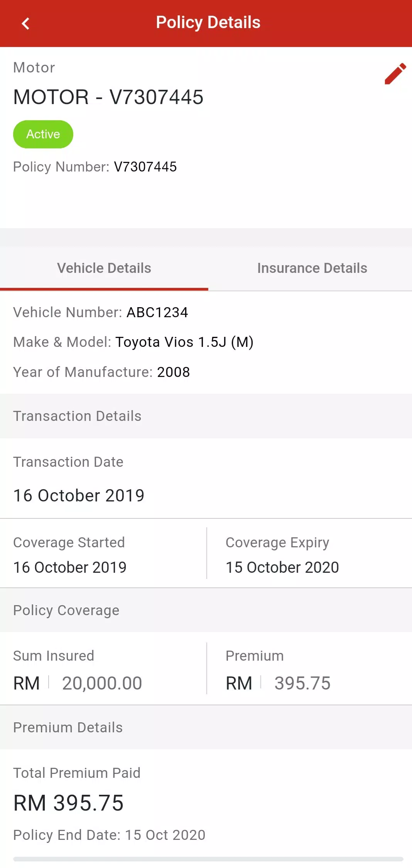This screenshot has height=868, width=412.
Task: Tap the Coverage Started date value
Action: (x=70, y=567)
